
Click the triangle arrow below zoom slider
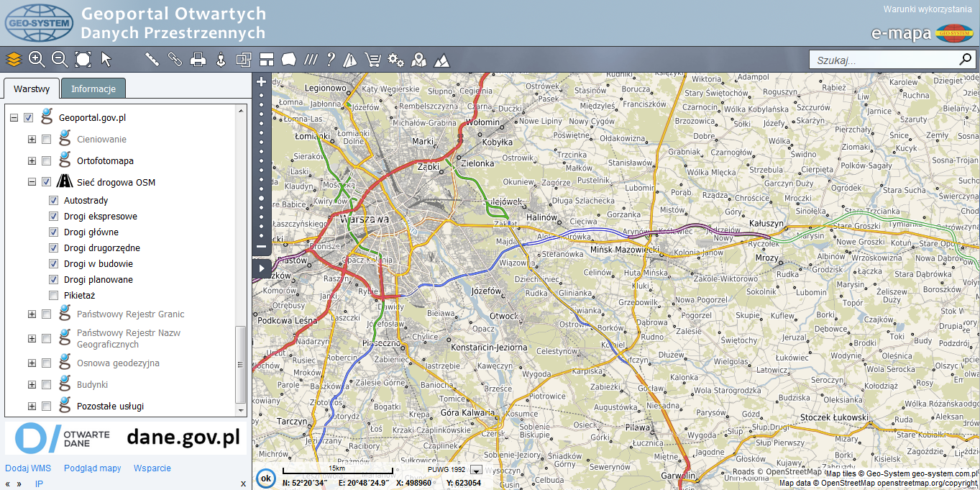tap(261, 269)
